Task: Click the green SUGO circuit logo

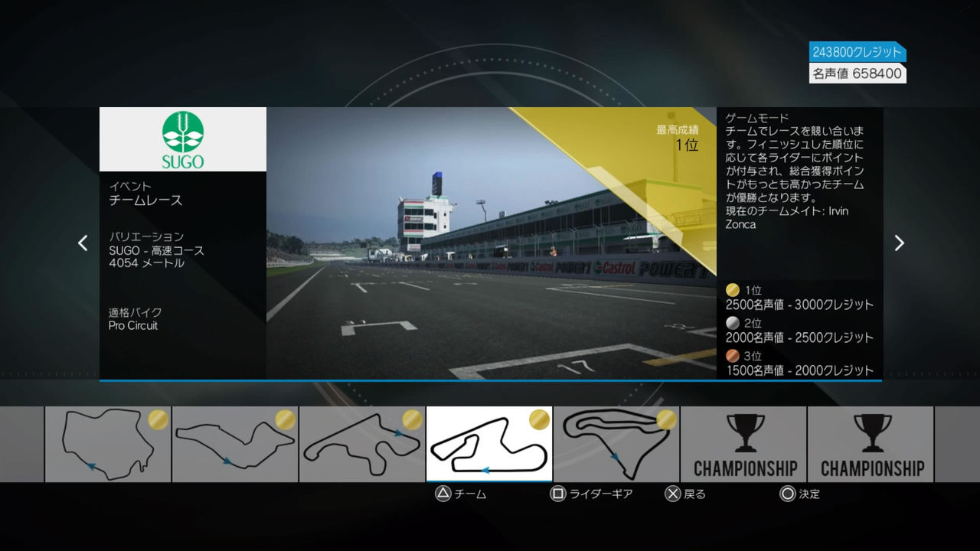Action: (x=183, y=139)
